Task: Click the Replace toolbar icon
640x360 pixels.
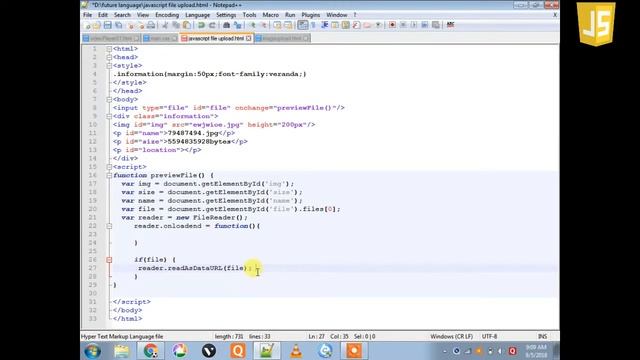Action: (238, 25)
